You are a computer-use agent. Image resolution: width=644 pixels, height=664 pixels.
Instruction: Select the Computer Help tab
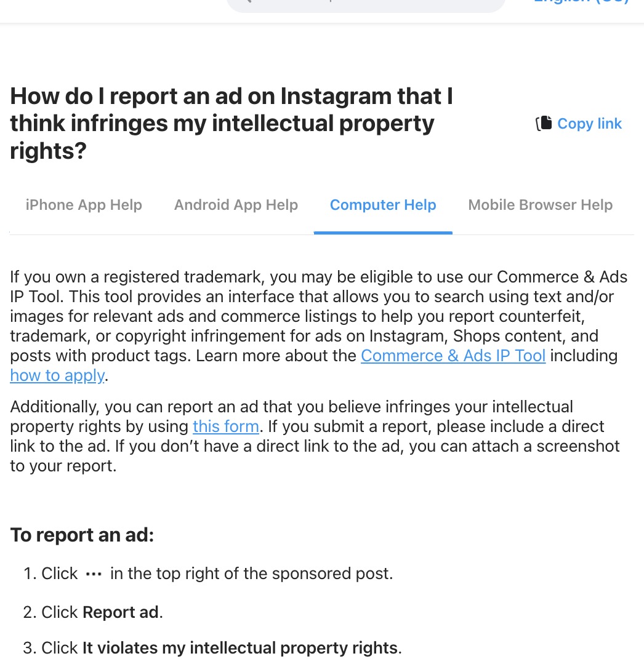pyautogui.click(x=383, y=205)
